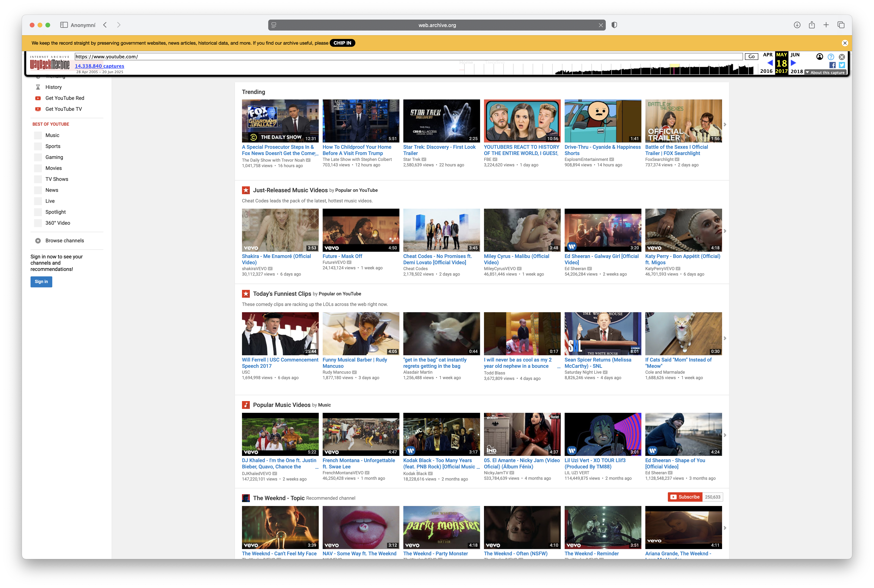Expand Popular Music Videos row right chevron
This screenshot has width=874, height=588.
pos(725,435)
